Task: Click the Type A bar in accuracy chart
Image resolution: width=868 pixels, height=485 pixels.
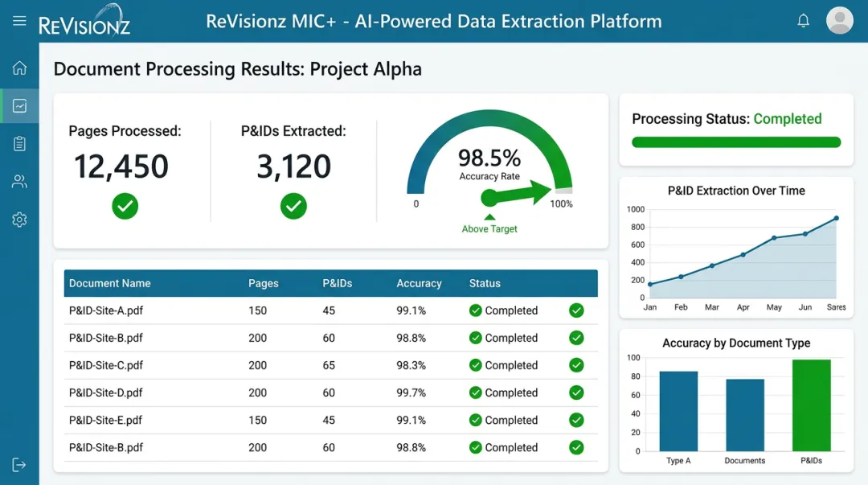Action: tap(678, 411)
